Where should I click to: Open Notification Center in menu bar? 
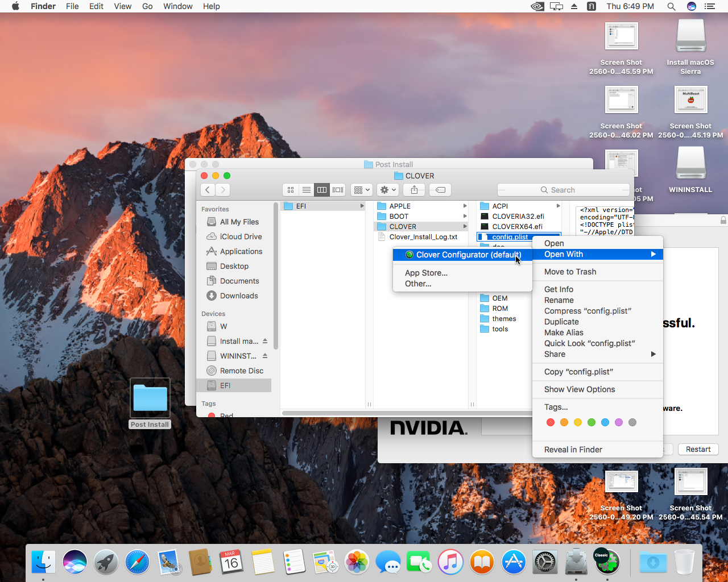[709, 6]
